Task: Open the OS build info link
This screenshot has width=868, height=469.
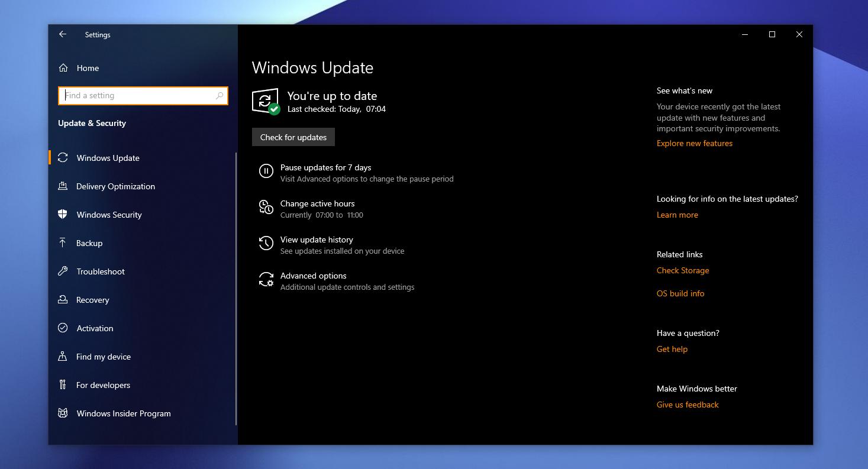Action: pyautogui.click(x=680, y=293)
